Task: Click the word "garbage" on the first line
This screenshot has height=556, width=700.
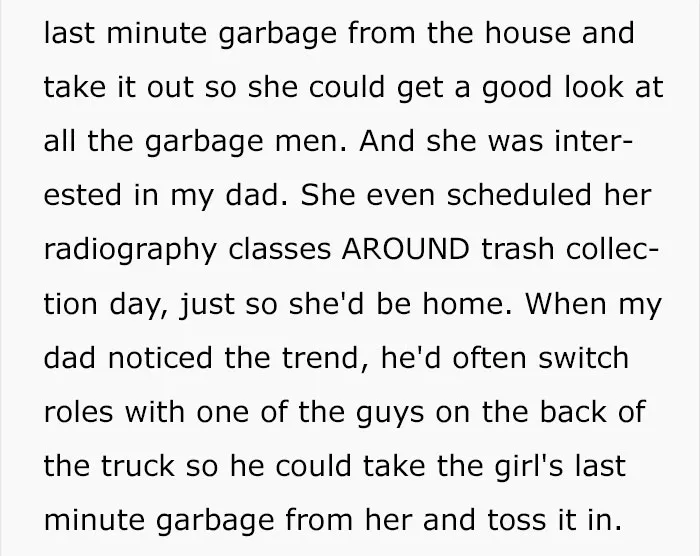Action: 277,36
